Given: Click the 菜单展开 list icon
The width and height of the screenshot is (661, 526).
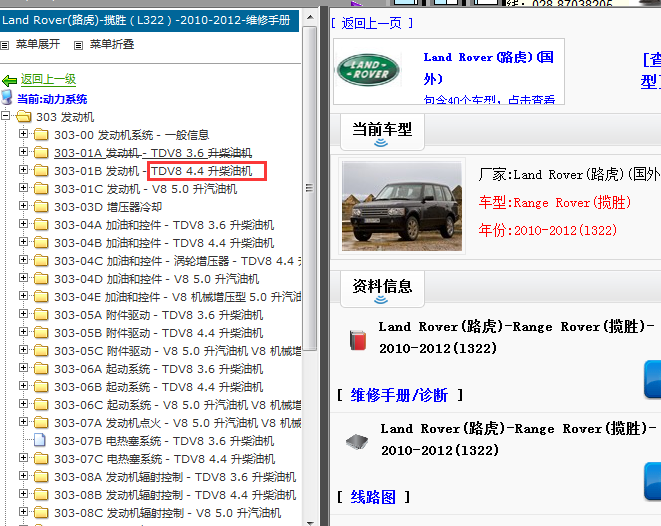Looking at the screenshot, I should point(5,45).
